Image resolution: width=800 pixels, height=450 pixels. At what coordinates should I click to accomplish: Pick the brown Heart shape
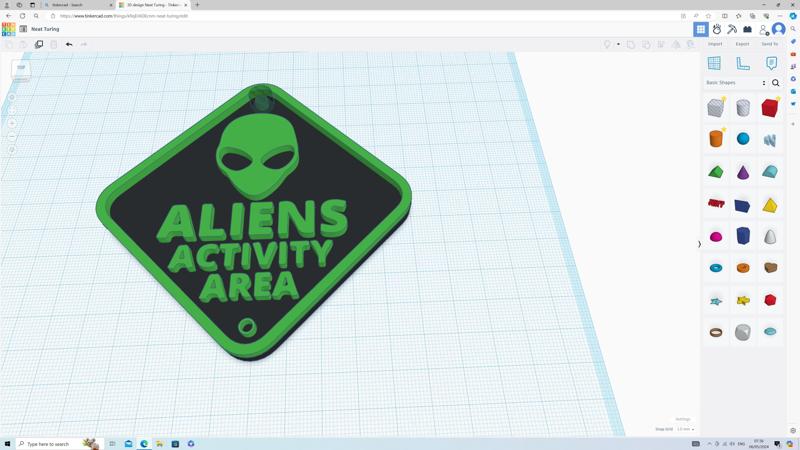[x=770, y=267]
